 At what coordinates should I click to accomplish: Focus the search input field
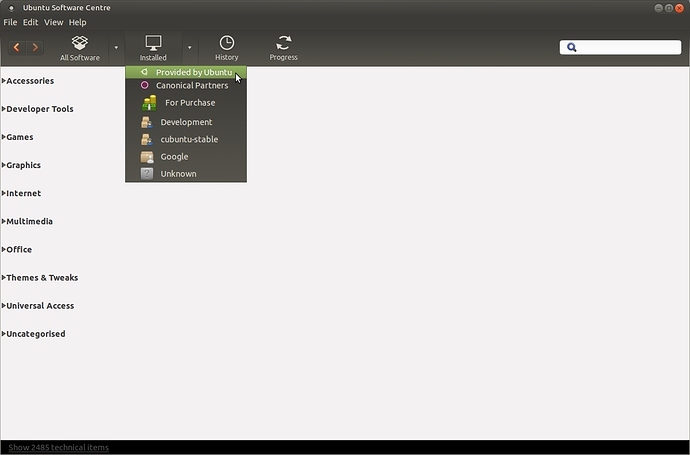620,47
